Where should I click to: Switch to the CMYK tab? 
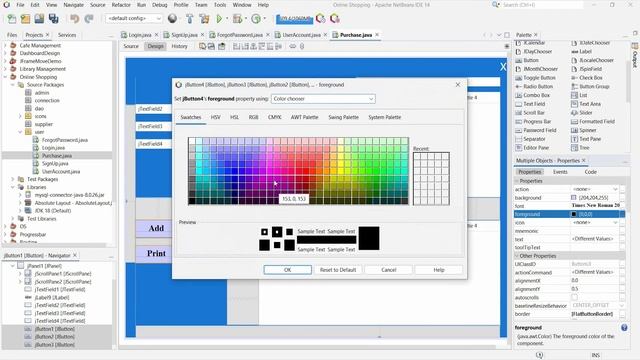coord(274,117)
